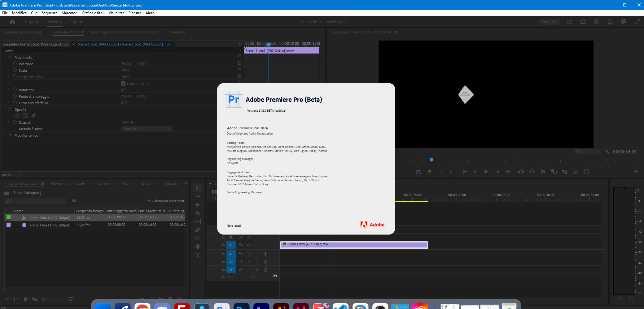Viewport: 644px width, 309px height.
Task: Open Note legali in the About dialog
Action: pos(234,226)
